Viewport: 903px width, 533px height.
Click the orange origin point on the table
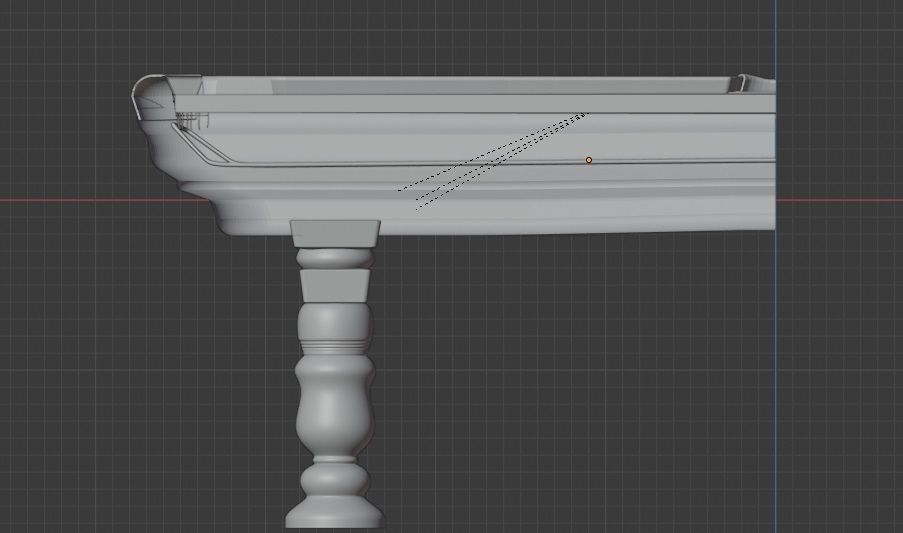(589, 160)
